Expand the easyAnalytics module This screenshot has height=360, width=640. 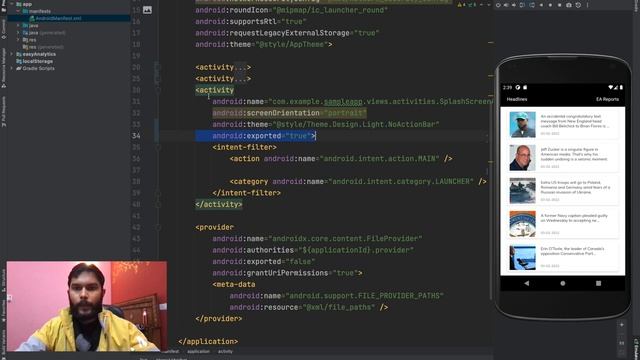pyautogui.click(x=12, y=54)
